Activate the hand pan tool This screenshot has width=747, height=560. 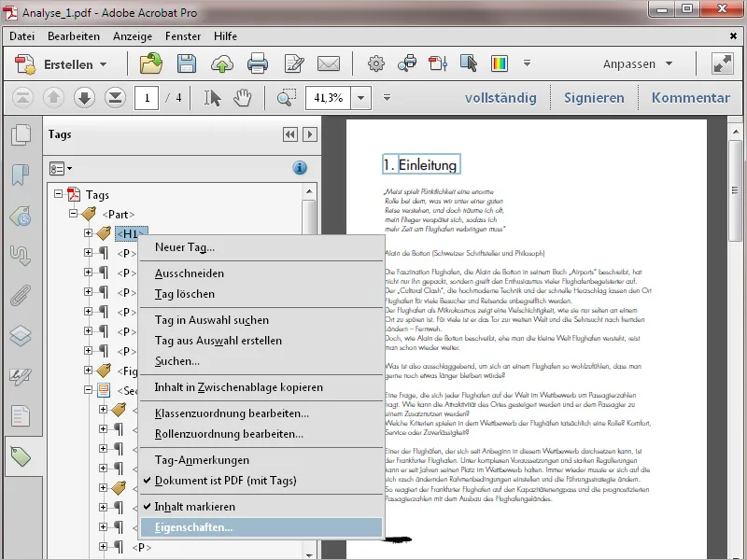tap(243, 98)
